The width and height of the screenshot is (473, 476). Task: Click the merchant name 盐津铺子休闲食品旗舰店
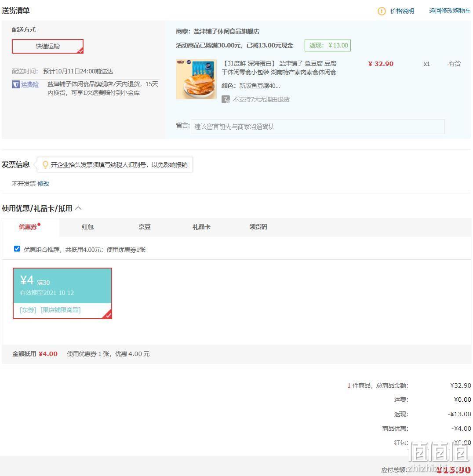coord(226,31)
